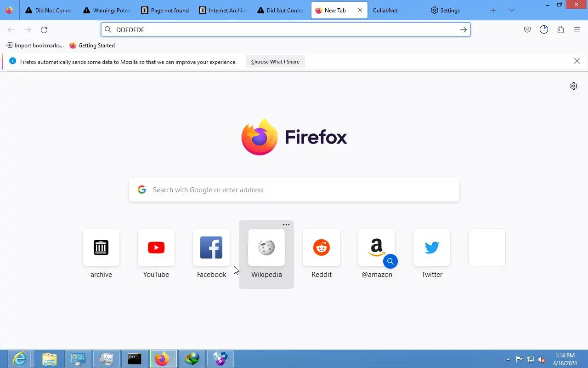588x368 pixels.
Task: Reload the page with refresh icon
Action: pyautogui.click(x=44, y=29)
